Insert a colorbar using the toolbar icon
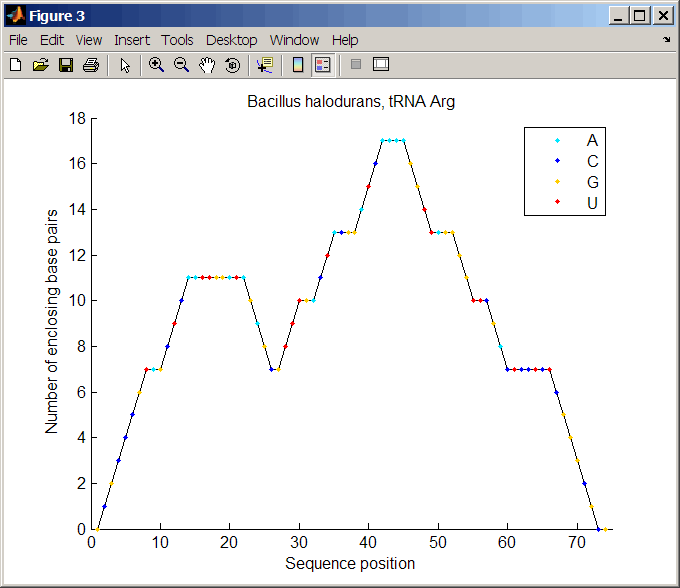Screen dimensions: 680x588 click(x=298, y=65)
